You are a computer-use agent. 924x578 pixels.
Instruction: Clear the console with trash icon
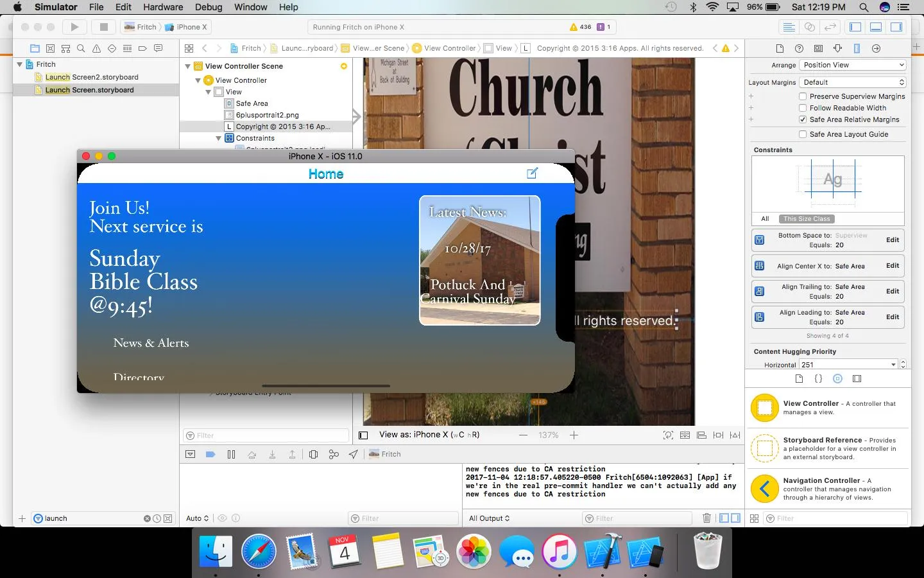(x=706, y=518)
